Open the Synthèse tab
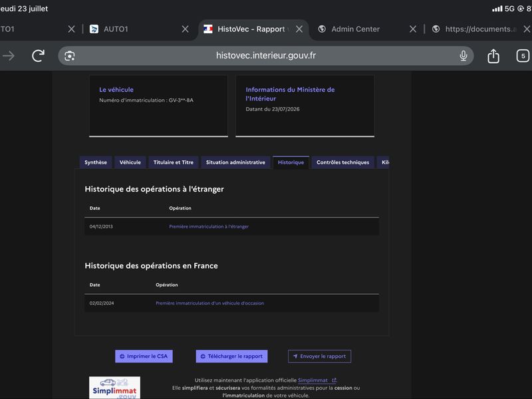This screenshot has width=532, height=399. pos(96,162)
